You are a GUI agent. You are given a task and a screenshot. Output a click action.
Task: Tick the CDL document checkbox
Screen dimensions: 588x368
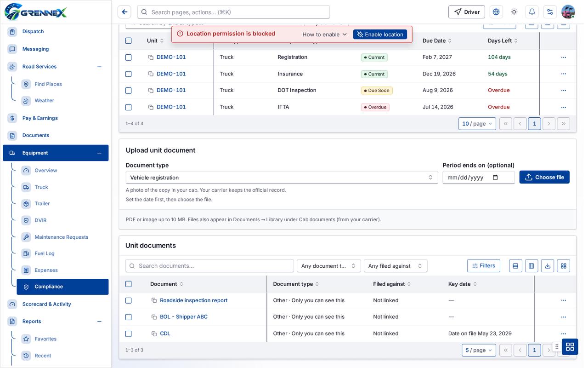tap(129, 333)
